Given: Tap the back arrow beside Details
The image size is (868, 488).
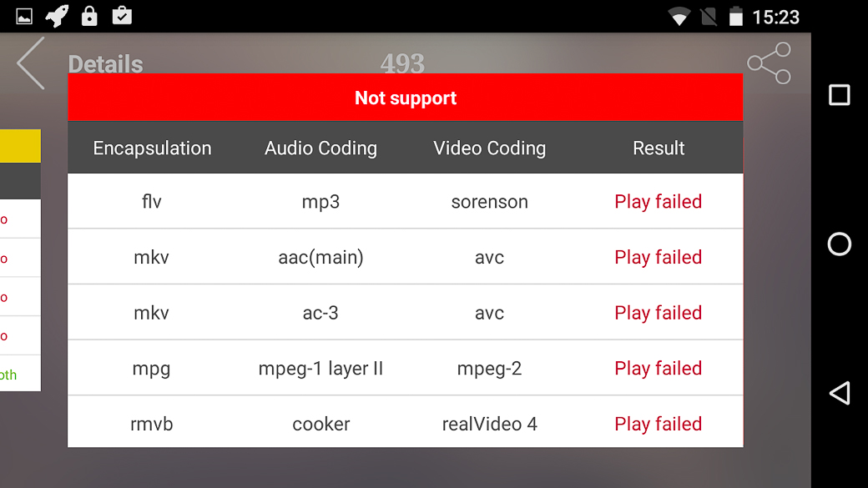Looking at the screenshot, I should pyautogui.click(x=30, y=63).
